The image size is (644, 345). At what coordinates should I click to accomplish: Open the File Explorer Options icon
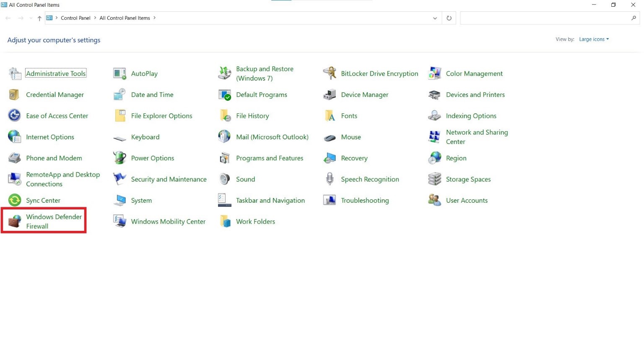pos(120,116)
